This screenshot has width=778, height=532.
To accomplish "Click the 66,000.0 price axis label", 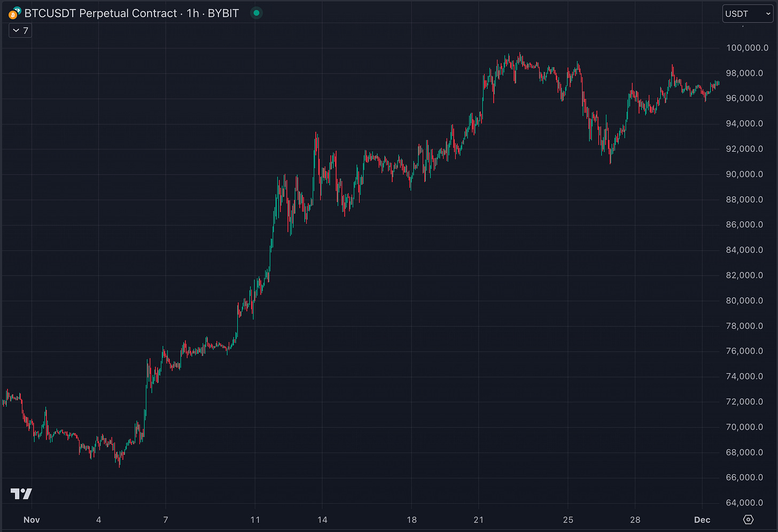I will click(x=744, y=478).
